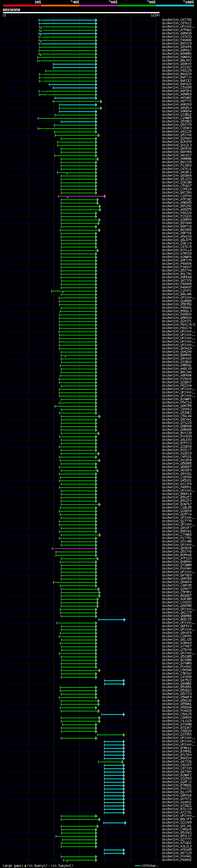Click the cyan alignment bar for UniRef100_C5A125
The height and width of the screenshot is (868, 197).
113,714
